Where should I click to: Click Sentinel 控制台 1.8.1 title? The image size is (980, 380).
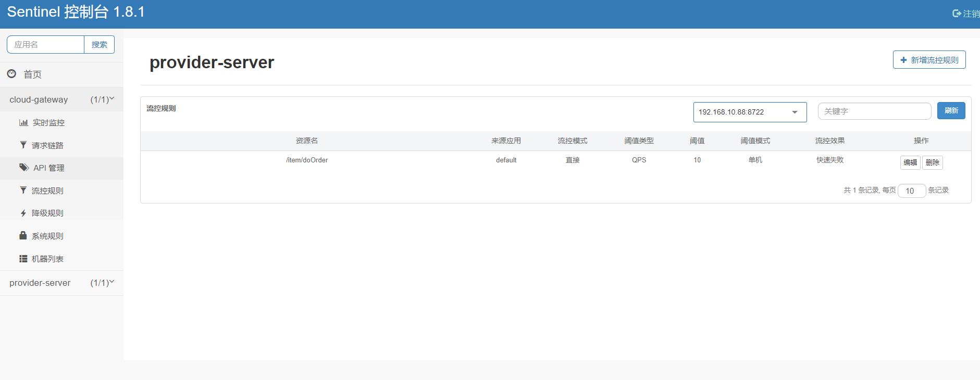point(76,12)
